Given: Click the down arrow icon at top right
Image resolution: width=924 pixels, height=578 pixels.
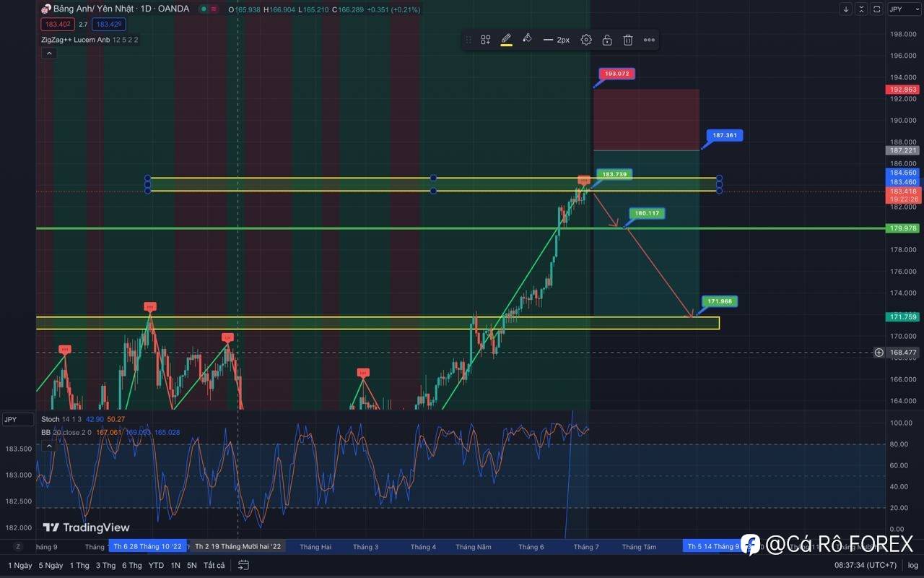Looking at the screenshot, I should [x=846, y=9].
